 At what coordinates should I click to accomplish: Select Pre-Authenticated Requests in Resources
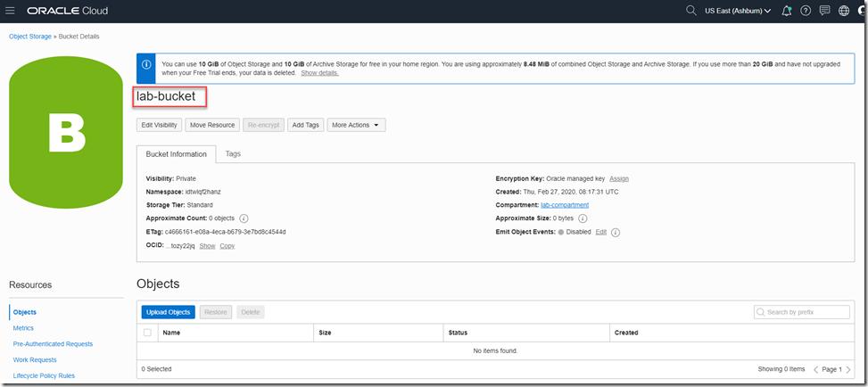(53, 343)
